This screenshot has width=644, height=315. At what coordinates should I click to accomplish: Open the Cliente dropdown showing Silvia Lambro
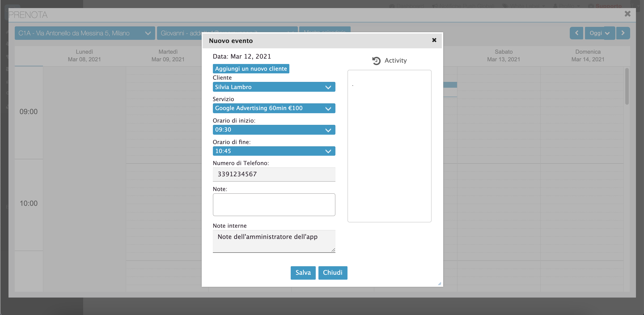coord(274,87)
